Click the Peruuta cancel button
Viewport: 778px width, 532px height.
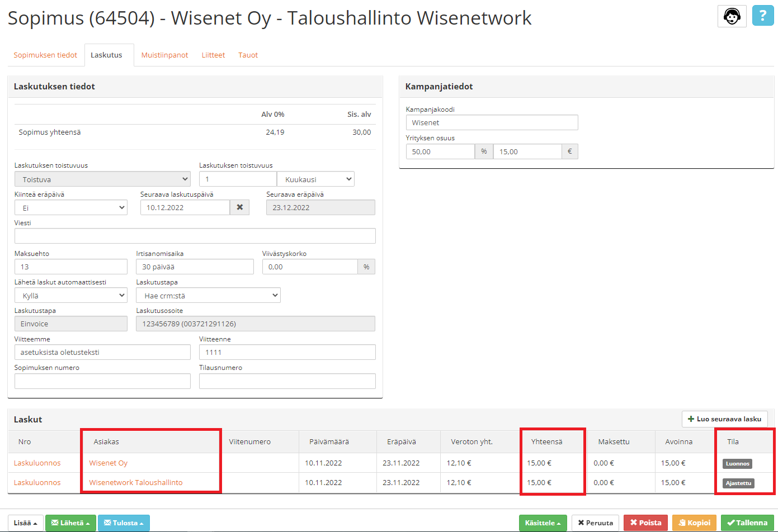coord(595,523)
